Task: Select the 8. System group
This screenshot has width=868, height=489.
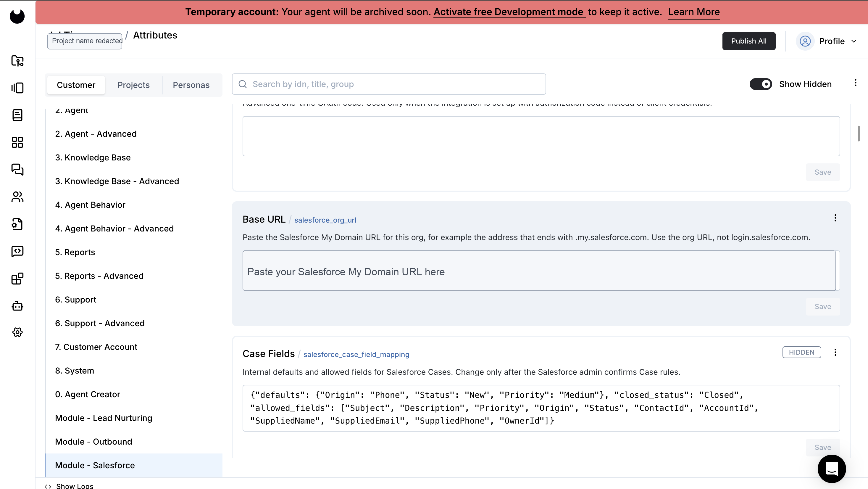Action: 134,371
